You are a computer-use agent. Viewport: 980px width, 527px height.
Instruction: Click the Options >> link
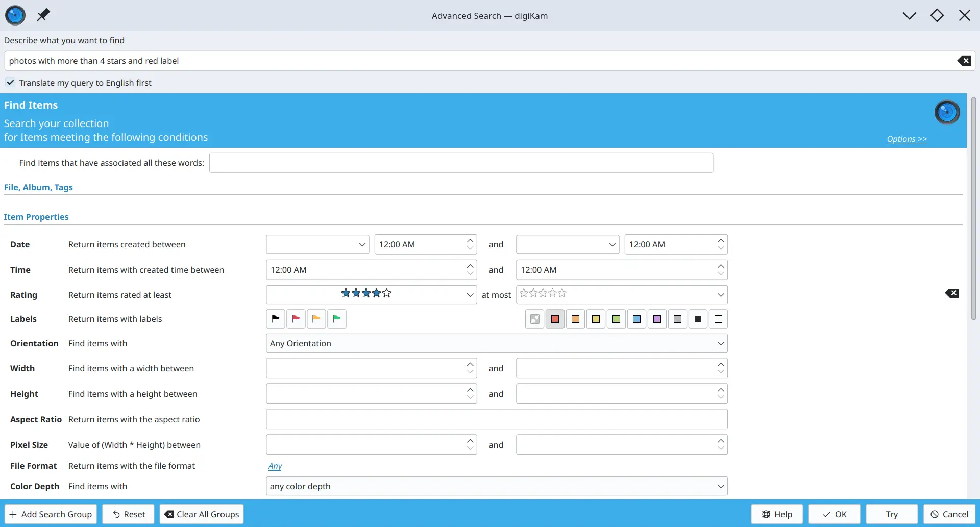point(906,139)
